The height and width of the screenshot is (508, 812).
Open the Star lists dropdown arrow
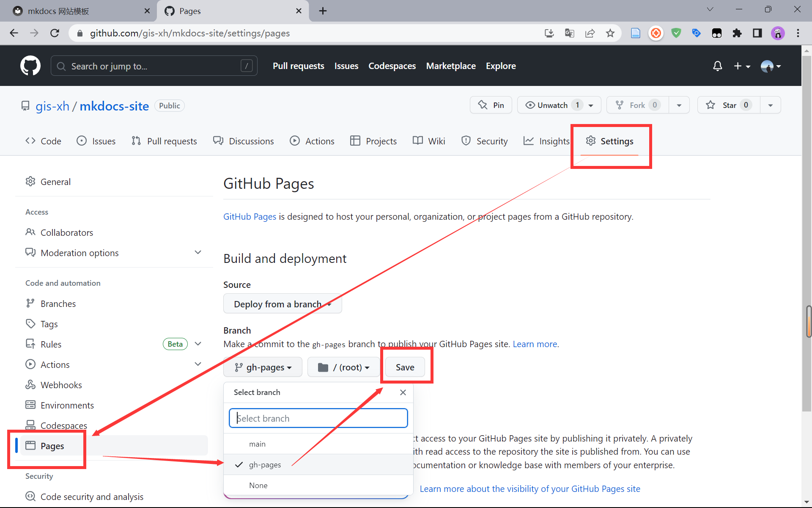pos(771,105)
